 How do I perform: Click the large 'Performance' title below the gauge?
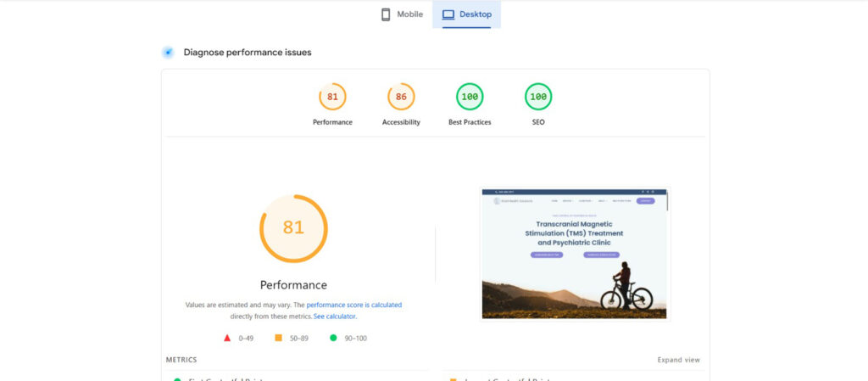293,285
